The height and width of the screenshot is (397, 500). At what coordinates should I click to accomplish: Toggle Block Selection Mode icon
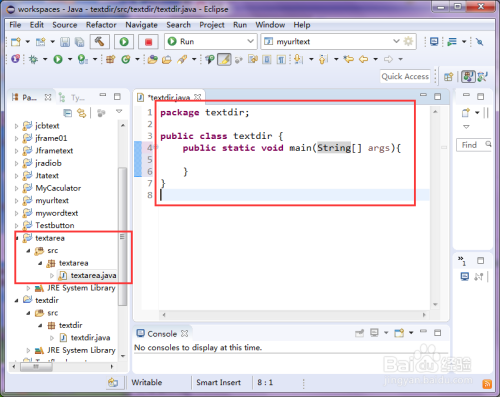267,59
